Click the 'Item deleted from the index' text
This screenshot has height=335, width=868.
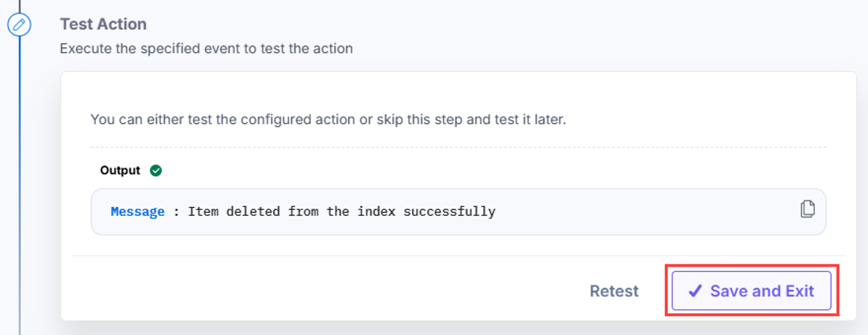click(291, 211)
